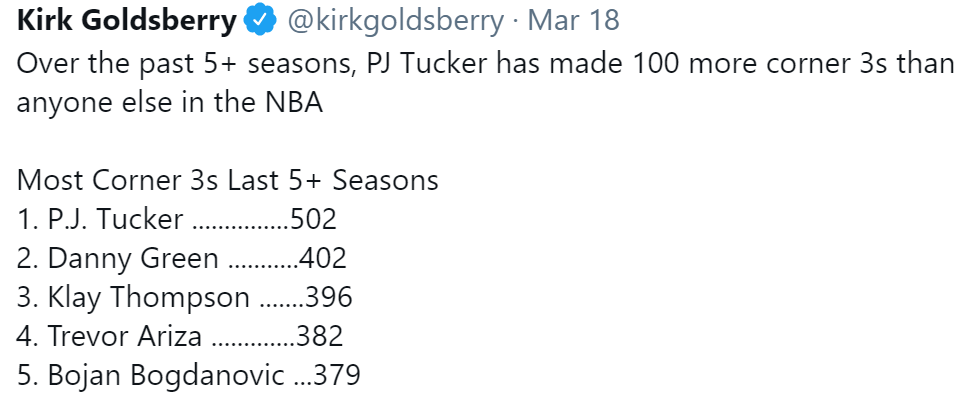Click the '1. P.J. Tucker' list entry
The image size is (969, 393).
click(x=177, y=219)
